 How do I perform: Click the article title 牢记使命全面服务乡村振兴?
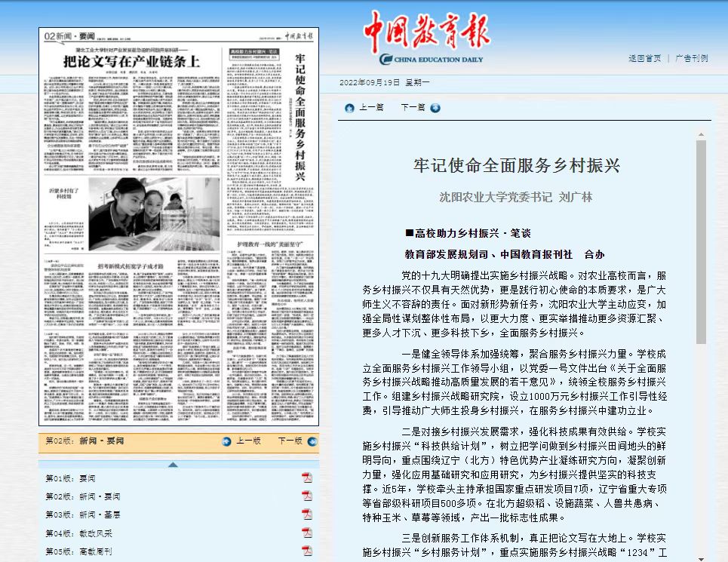517,166
